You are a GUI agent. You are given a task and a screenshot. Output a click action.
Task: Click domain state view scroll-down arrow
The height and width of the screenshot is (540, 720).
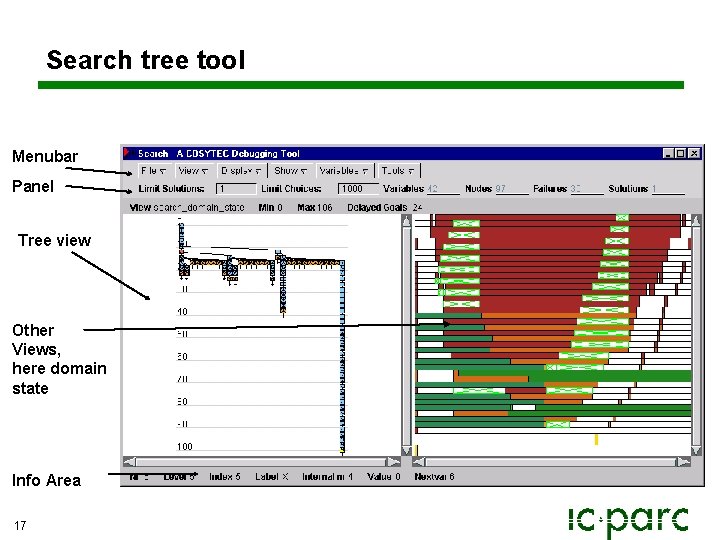tap(696, 450)
